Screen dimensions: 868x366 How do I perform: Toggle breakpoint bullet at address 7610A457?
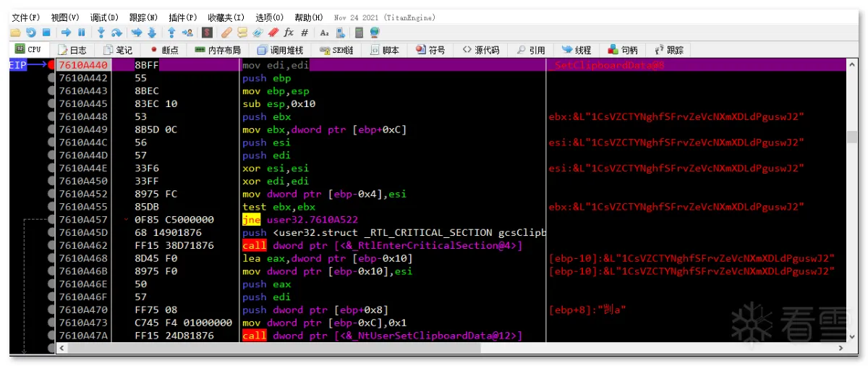pyautogui.click(x=51, y=220)
